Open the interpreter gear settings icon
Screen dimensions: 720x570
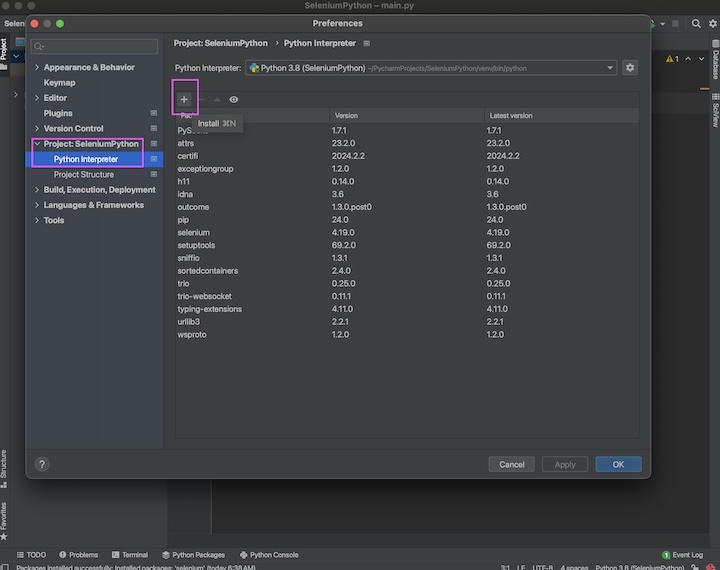click(x=630, y=68)
